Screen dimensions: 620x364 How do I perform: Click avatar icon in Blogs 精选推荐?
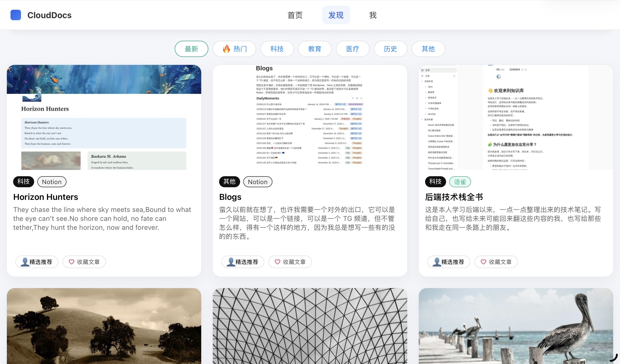pos(231,262)
